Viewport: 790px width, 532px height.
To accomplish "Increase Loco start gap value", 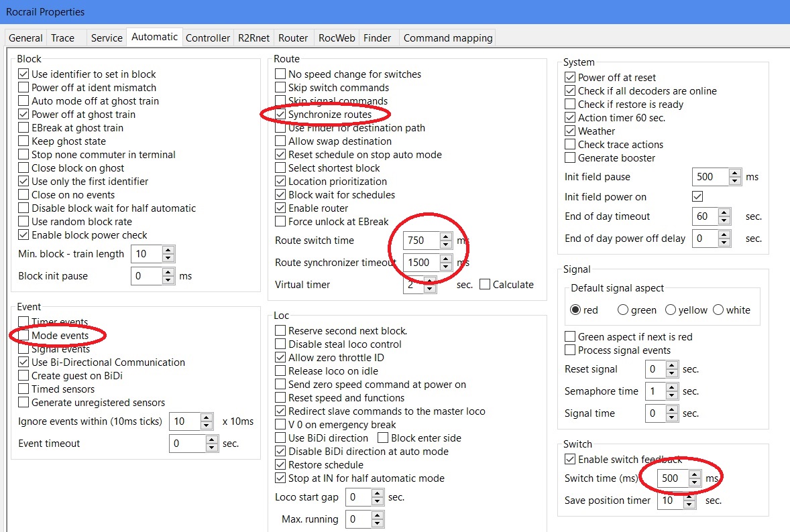I will 378,493.
